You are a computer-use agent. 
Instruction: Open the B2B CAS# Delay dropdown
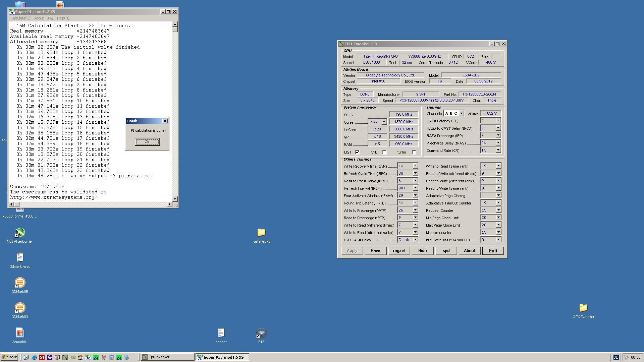(415, 240)
